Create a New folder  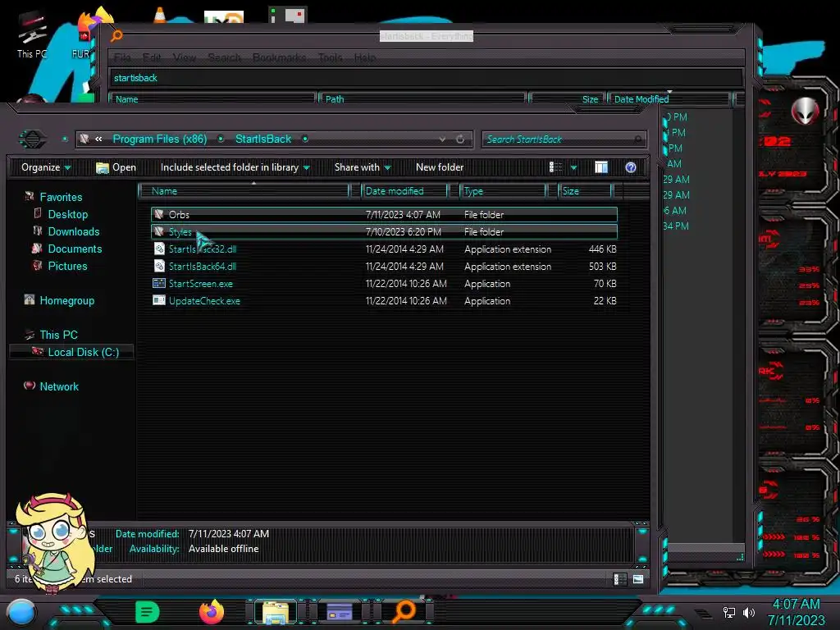click(x=440, y=167)
